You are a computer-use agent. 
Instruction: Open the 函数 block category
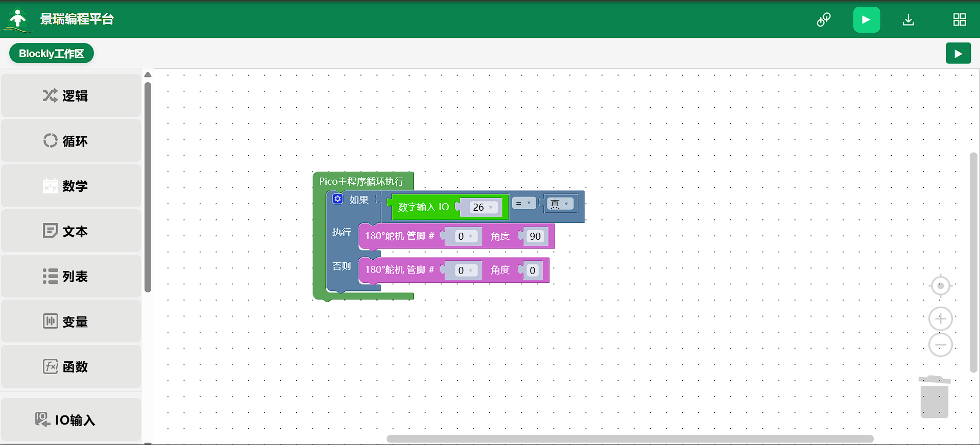click(71, 366)
